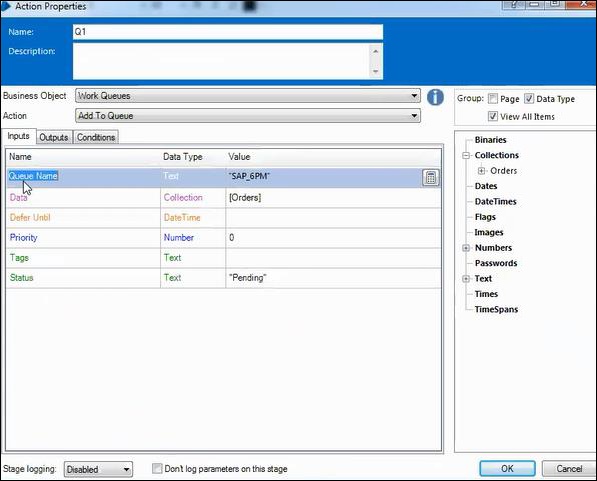This screenshot has width=597, height=481.
Task: Expand the Numbers tree group
Action: [466, 248]
